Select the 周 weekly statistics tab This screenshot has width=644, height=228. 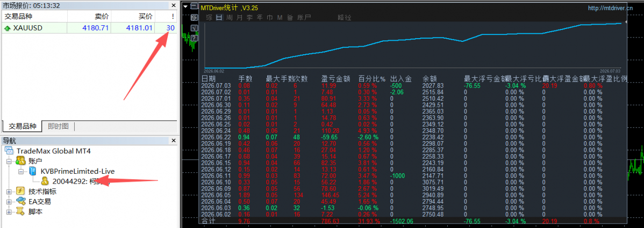click(229, 18)
